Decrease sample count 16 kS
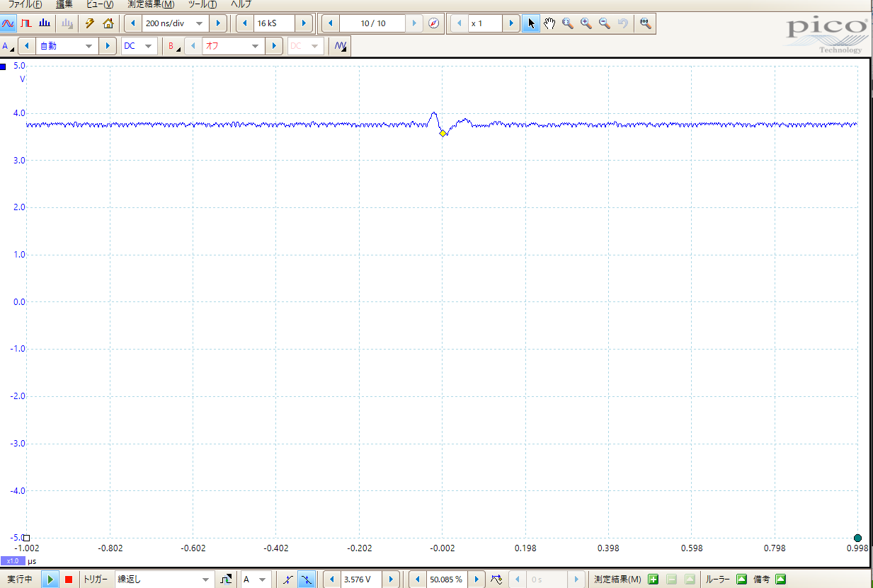The width and height of the screenshot is (873, 588). click(x=245, y=23)
